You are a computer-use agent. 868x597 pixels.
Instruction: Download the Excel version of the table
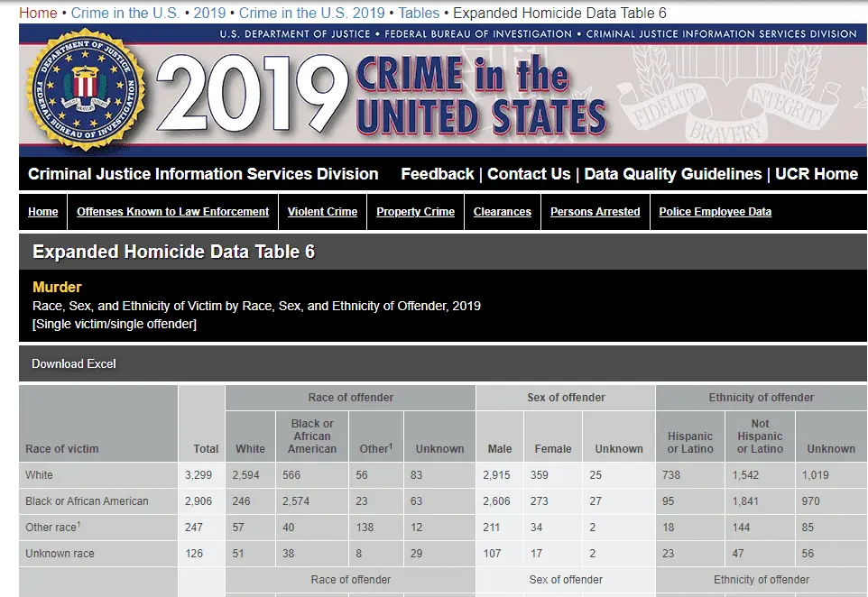(74, 364)
